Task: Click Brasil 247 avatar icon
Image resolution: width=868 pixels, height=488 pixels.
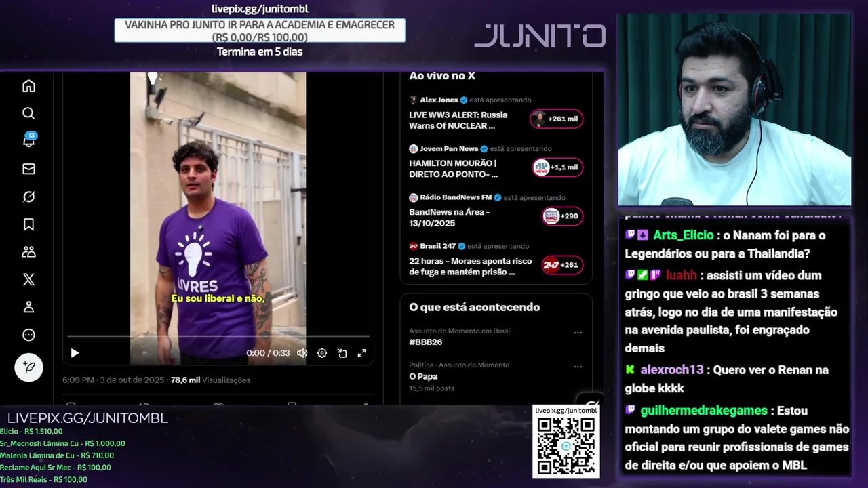Action: (x=413, y=246)
